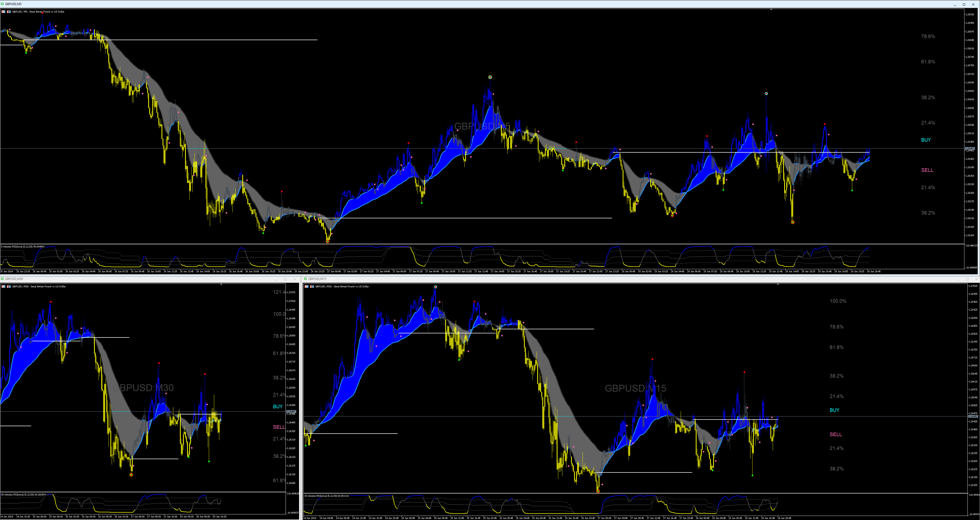Click the current price tag on M5 price scale
Image resolution: width=980 pixels, height=520 pixels.
click(970, 148)
